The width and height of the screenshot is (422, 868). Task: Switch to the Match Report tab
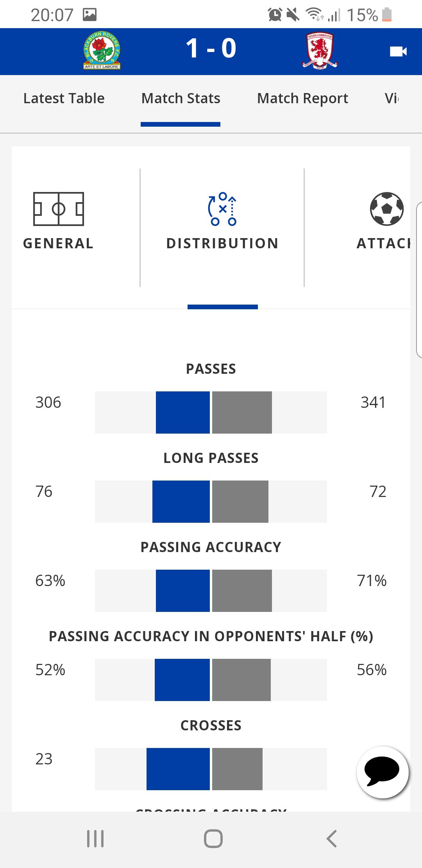click(302, 98)
